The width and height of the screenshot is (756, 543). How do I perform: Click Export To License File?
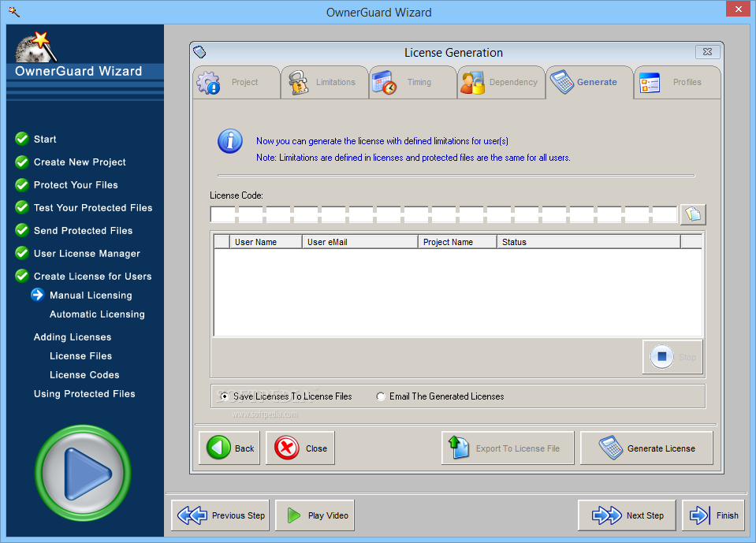pos(508,448)
